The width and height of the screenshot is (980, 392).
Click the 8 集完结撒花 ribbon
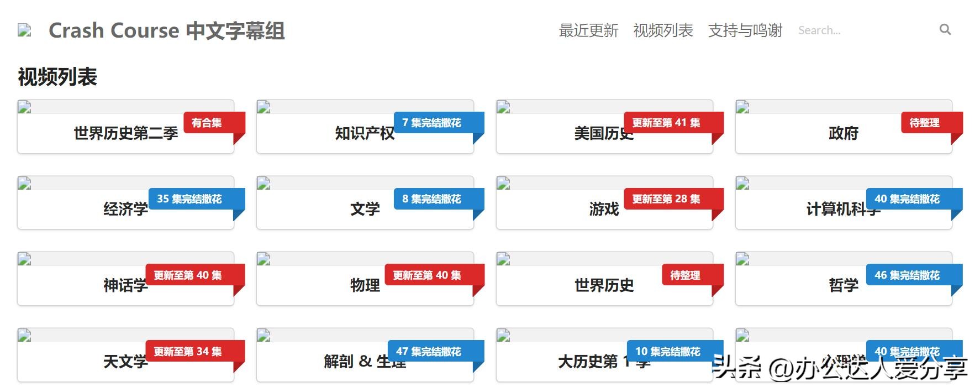coord(439,199)
